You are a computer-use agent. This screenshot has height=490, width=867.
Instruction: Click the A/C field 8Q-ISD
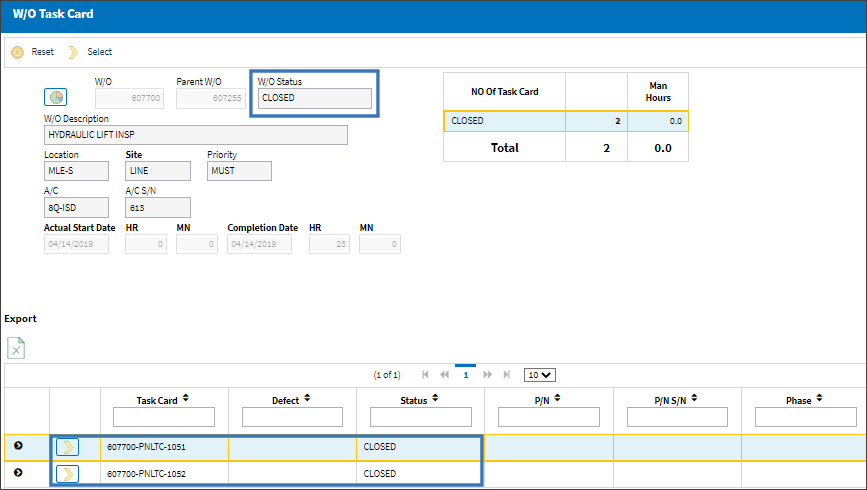(x=76, y=207)
